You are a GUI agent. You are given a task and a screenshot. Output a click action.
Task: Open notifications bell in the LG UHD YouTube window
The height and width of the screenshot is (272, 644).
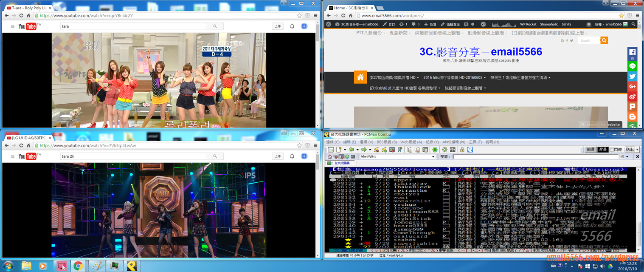pos(292,156)
